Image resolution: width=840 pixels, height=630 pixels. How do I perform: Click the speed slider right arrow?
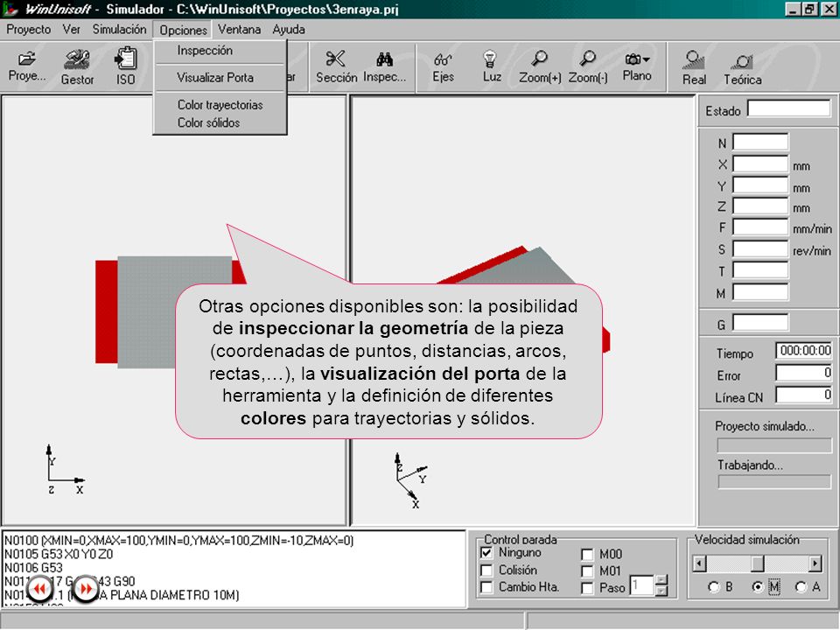pos(815,563)
